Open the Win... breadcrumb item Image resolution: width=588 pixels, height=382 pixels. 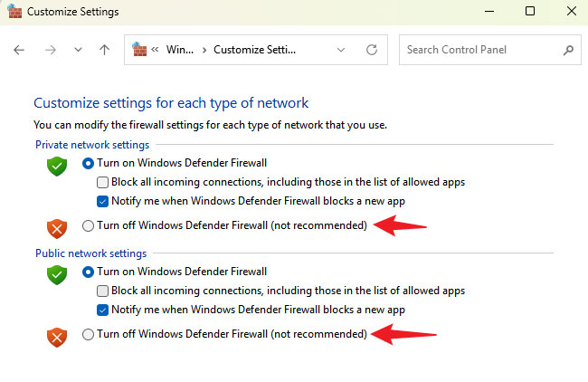click(180, 50)
